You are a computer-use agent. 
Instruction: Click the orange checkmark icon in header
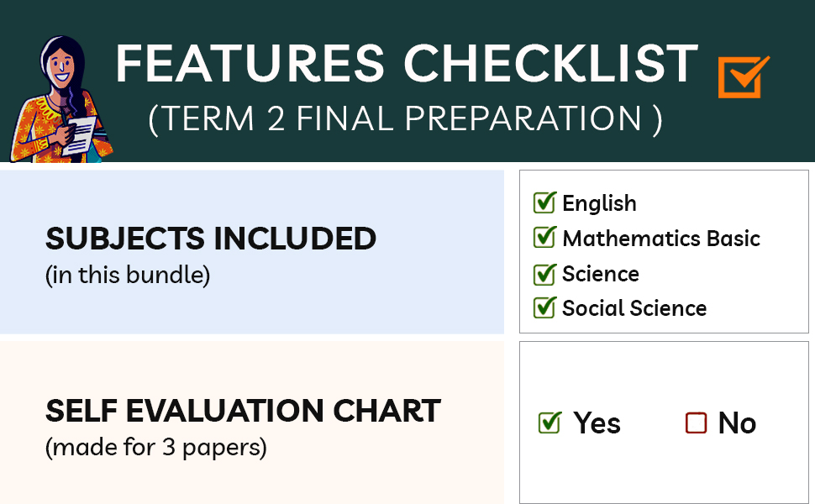pyautogui.click(x=743, y=77)
